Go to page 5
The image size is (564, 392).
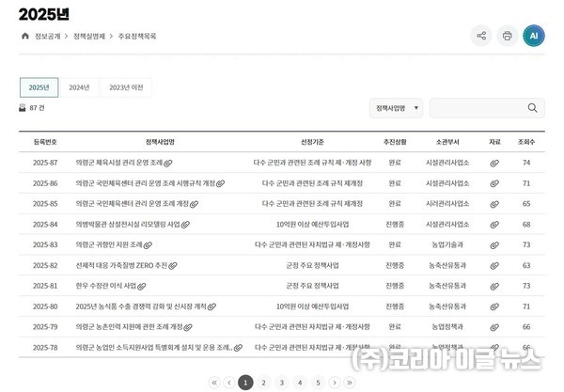(318, 383)
